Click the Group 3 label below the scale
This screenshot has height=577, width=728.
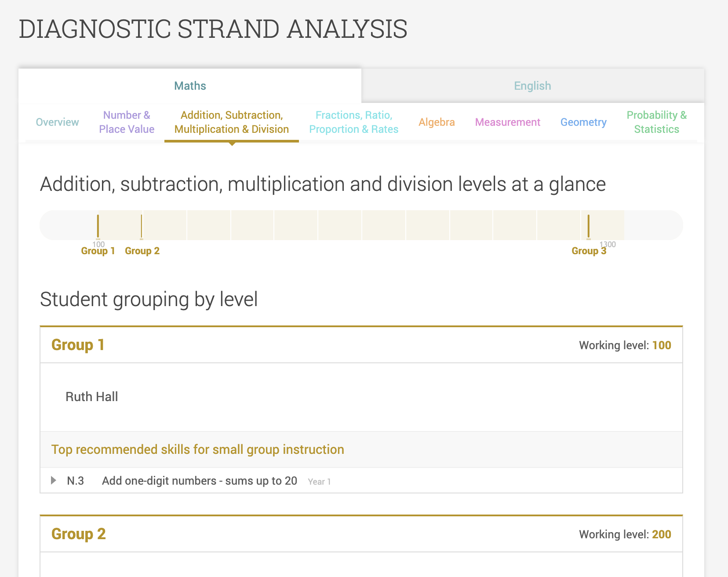pos(589,251)
